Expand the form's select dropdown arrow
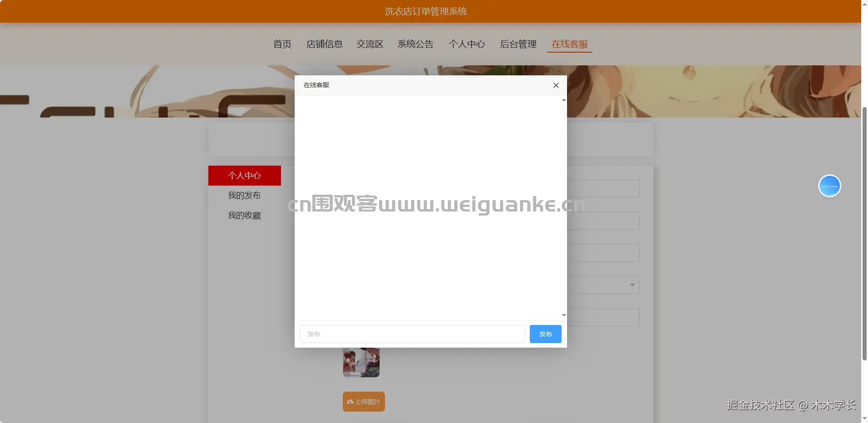The width and height of the screenshot is (868, 423). point(631,285)
